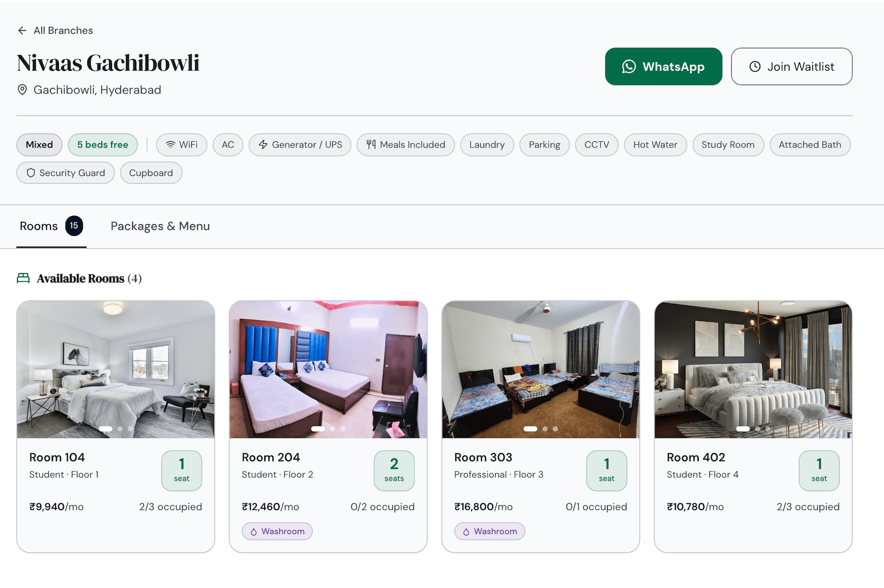
Task: Open Room 104 photo
Action: click(116, 369)
